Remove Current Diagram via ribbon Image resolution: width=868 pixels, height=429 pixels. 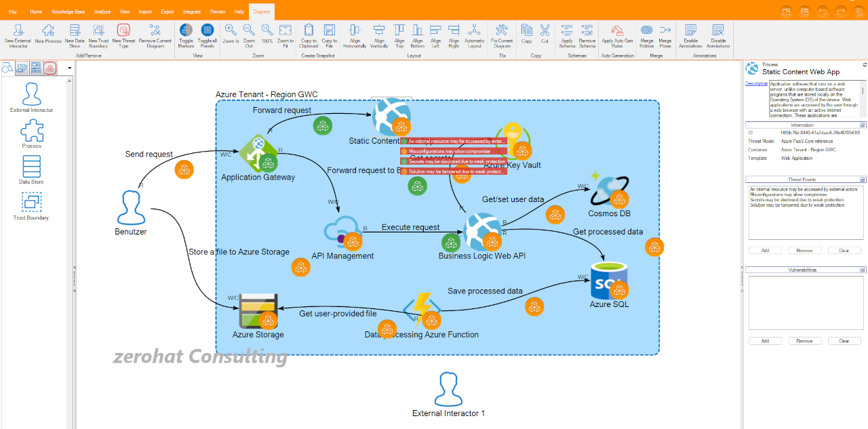[x=155, y=35]
